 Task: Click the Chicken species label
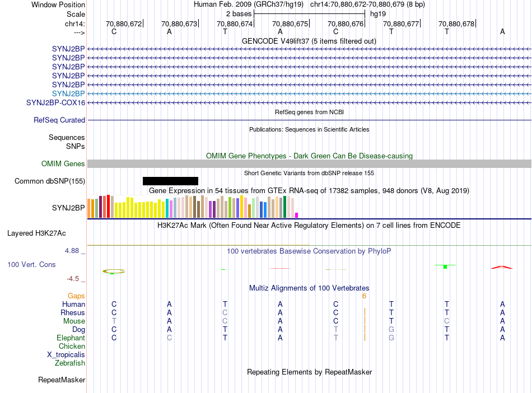(x=72, y=346)
